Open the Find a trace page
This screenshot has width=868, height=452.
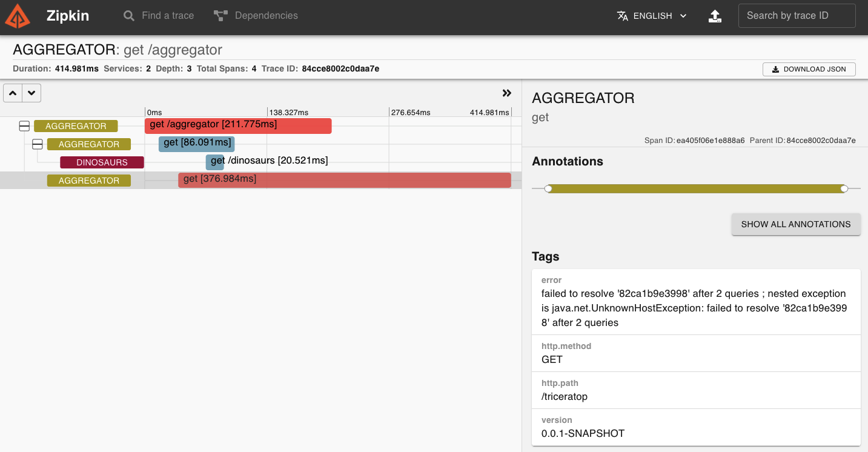pyautogui.click(x=159, y=16)
